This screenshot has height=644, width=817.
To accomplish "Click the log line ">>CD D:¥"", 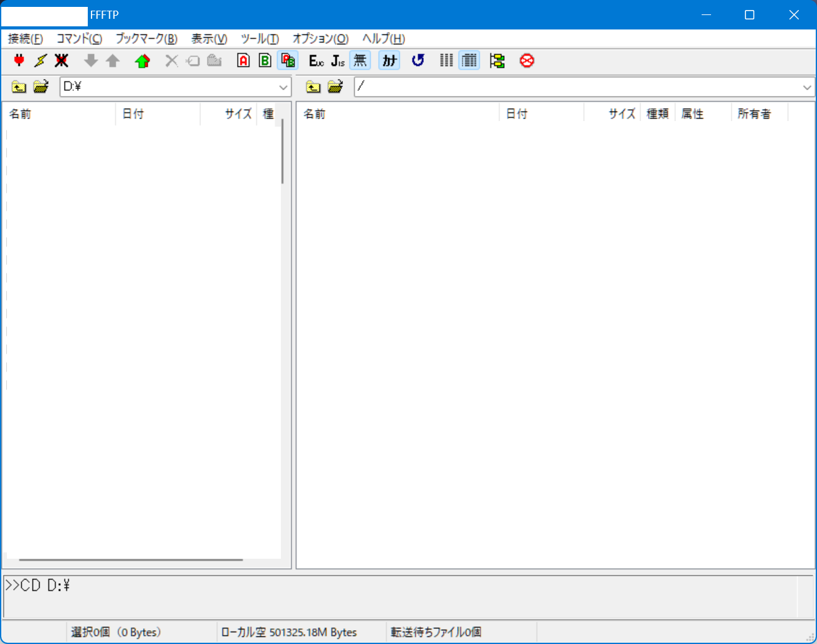I will (38, 586).
